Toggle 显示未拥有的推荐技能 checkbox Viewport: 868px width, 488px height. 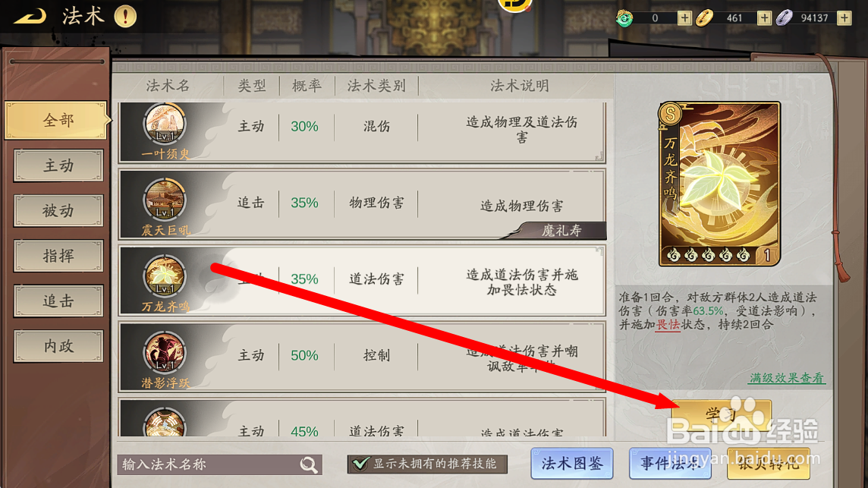pyautogui.click(x=361, y=464)
